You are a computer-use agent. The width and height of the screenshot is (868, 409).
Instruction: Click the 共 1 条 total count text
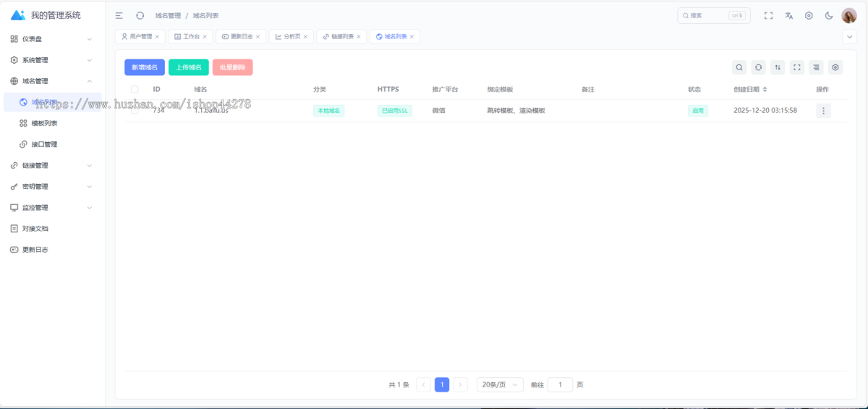399,384
